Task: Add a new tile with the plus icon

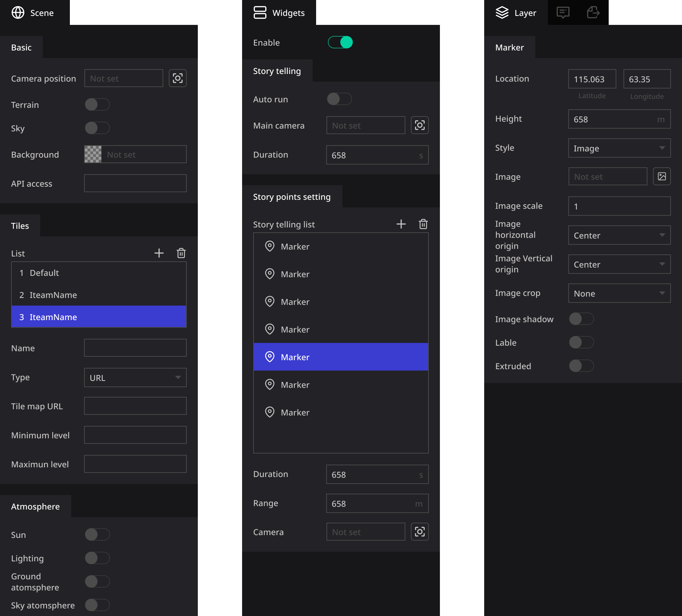Action: click(x=159, y=253)
